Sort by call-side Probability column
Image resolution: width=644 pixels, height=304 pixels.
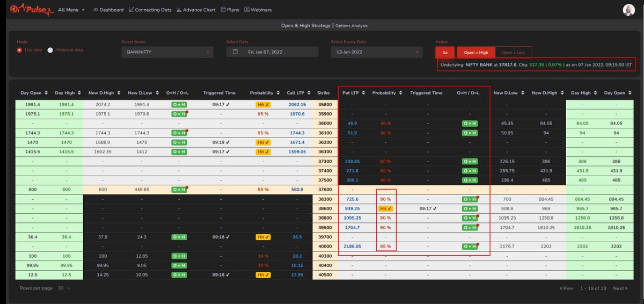pyautogui.click(x=264, y=93)
